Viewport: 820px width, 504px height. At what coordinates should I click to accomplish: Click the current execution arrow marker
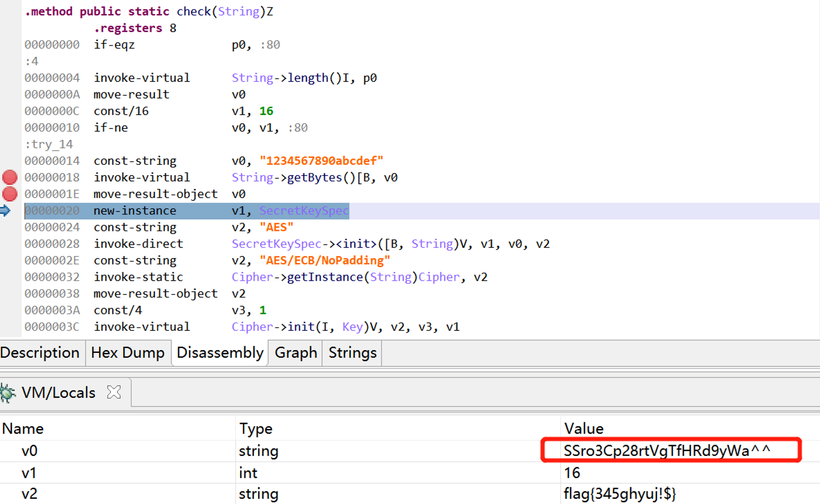tap(5, 211)
